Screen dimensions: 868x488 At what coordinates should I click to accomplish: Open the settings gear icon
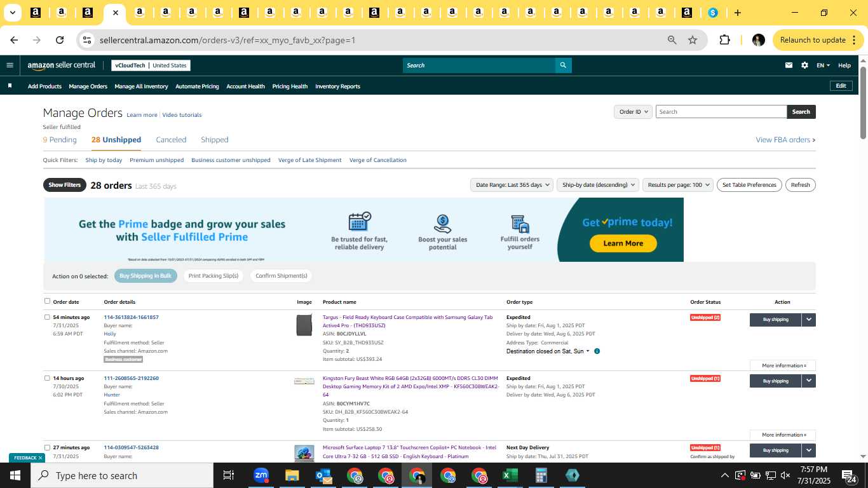point(804,65)
